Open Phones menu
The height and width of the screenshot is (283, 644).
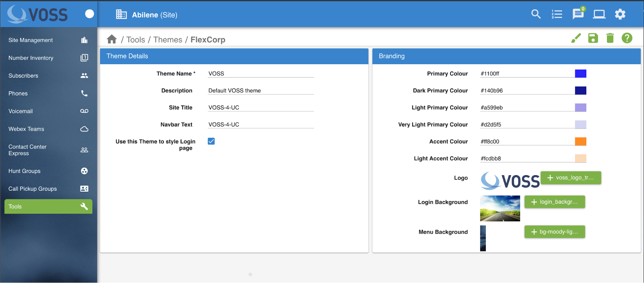point(48,93)
